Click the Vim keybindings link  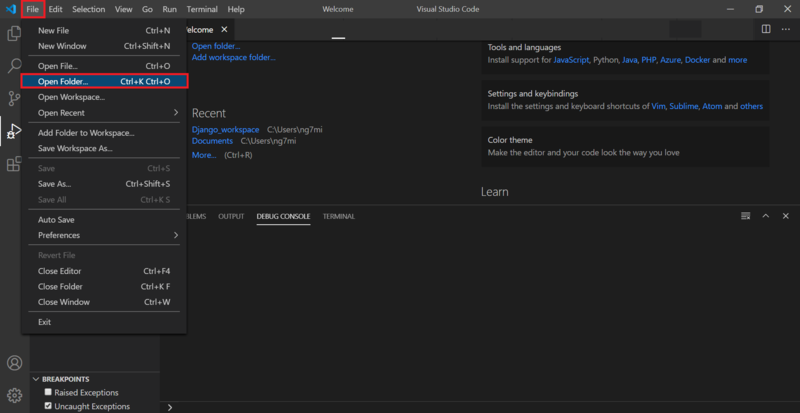point(658,106)
